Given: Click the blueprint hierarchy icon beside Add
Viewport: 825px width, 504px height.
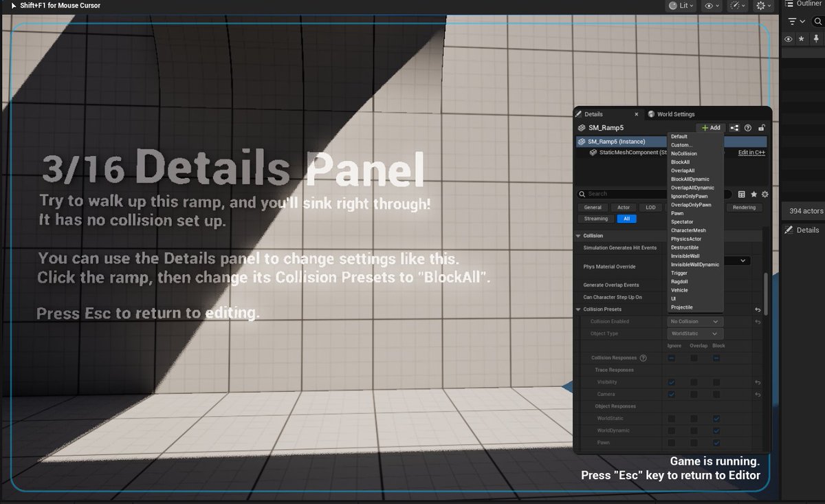Looking at the screenshot, I should point(735,128).
